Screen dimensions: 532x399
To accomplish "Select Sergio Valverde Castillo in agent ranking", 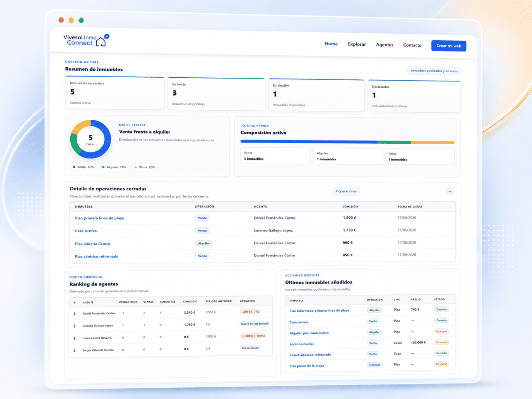I will tap(98, 350).
